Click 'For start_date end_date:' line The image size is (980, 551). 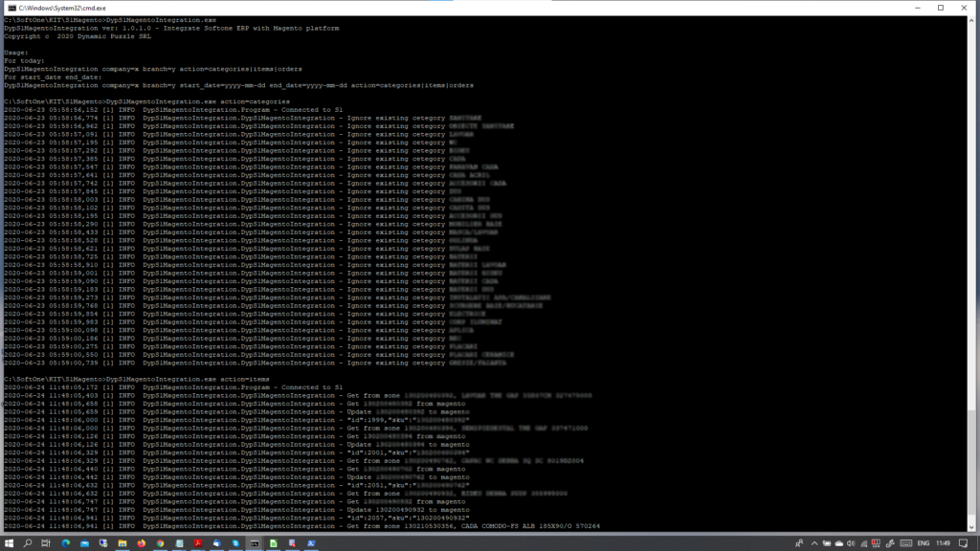[53, 77]
